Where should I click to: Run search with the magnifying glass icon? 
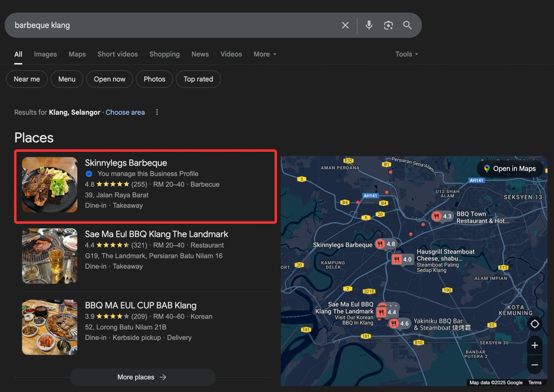pos(407,25)
